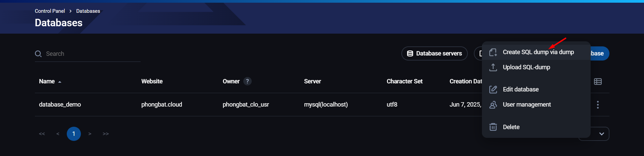The height and width of the screenshot is (156, 644).
Task: Go to Control Panel breadcrumb link
Action: click(x=50, y=11)
